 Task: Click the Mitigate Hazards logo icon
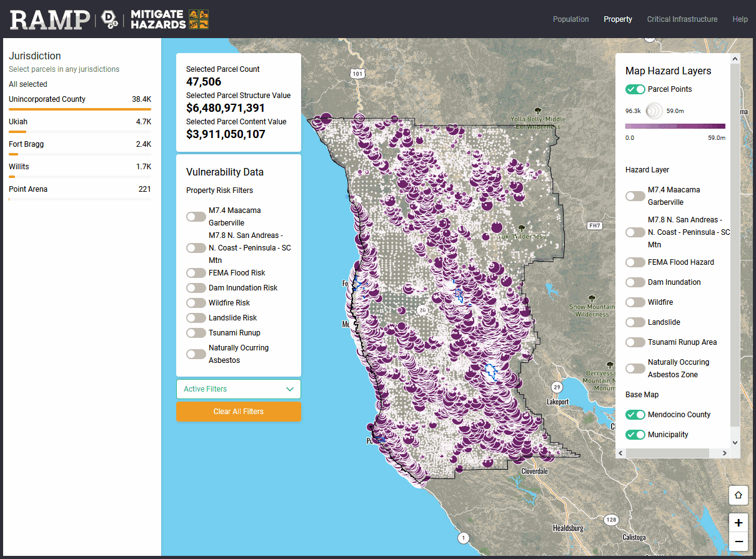(199, 19)
